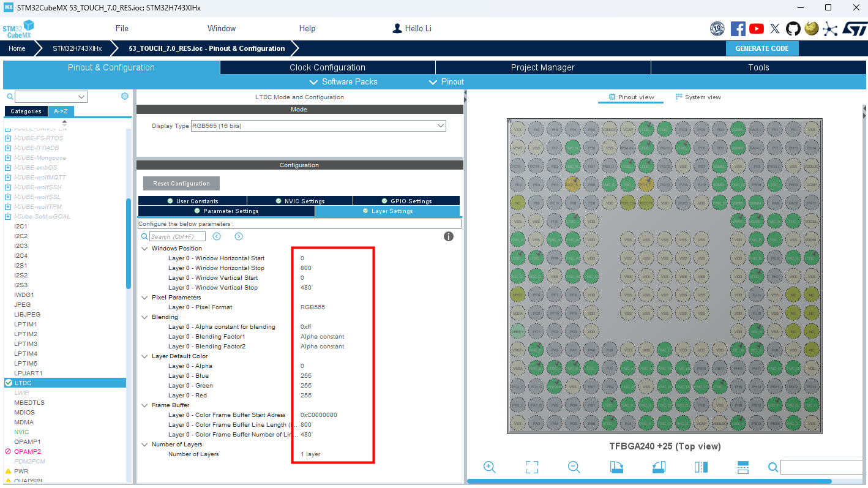Image resolution: width=868 pixels, height=488 pixels.
Task: Collapse the Blending group
Action: pos(145,317)
